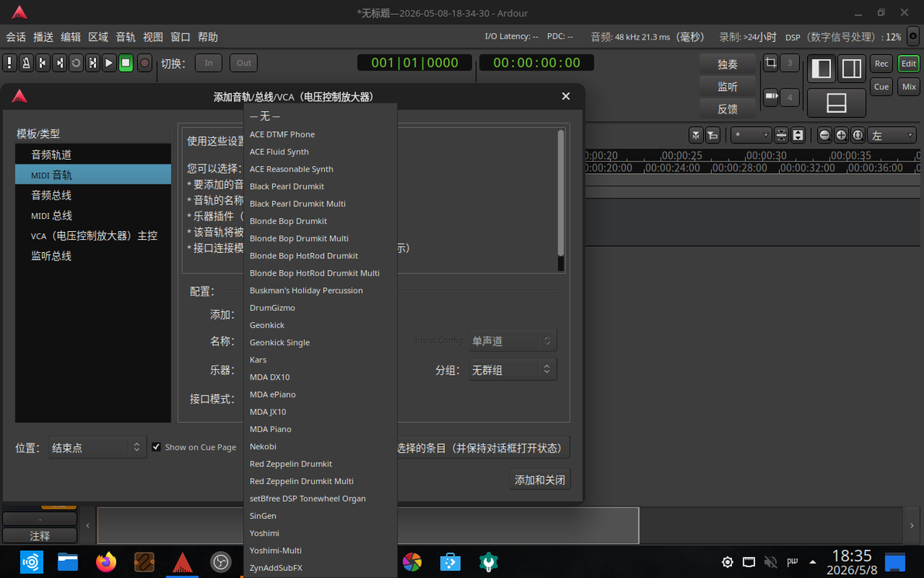
Task: Click the shrink tracks icon
Action: [781, 135]
